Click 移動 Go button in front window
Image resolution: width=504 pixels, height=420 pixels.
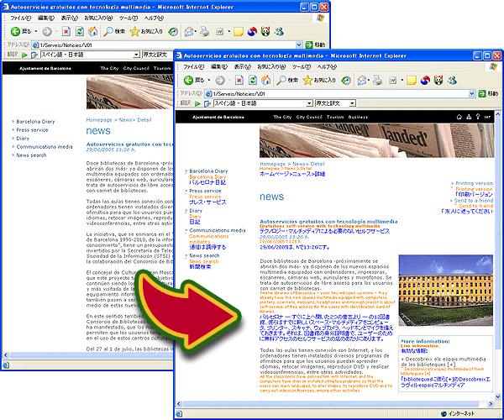(x=488, y=93)
